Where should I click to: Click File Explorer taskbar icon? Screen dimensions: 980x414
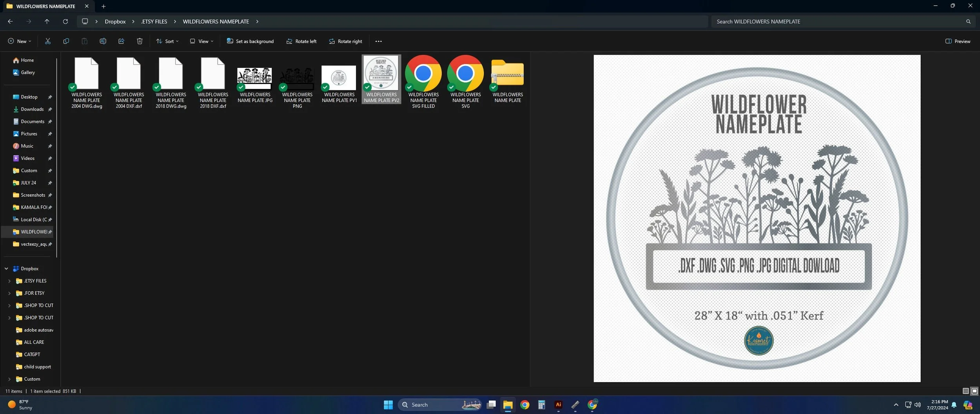(x=508, y=405)
